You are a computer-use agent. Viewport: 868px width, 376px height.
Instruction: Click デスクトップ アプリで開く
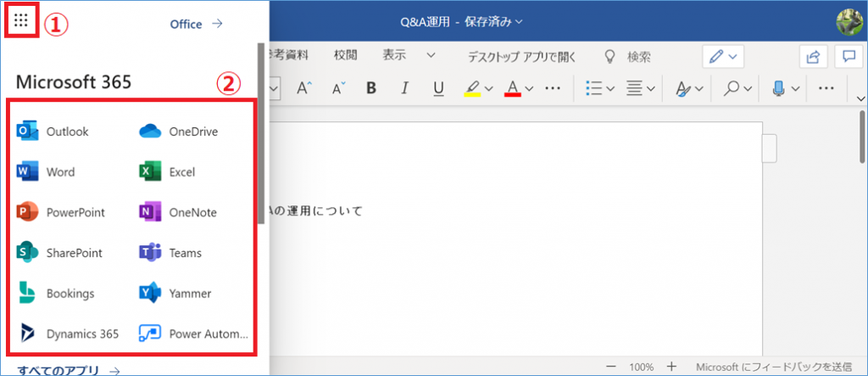522,57
